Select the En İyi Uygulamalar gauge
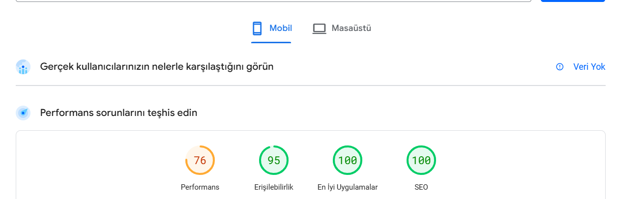This screenshot has width=644, height=199. 348,160
